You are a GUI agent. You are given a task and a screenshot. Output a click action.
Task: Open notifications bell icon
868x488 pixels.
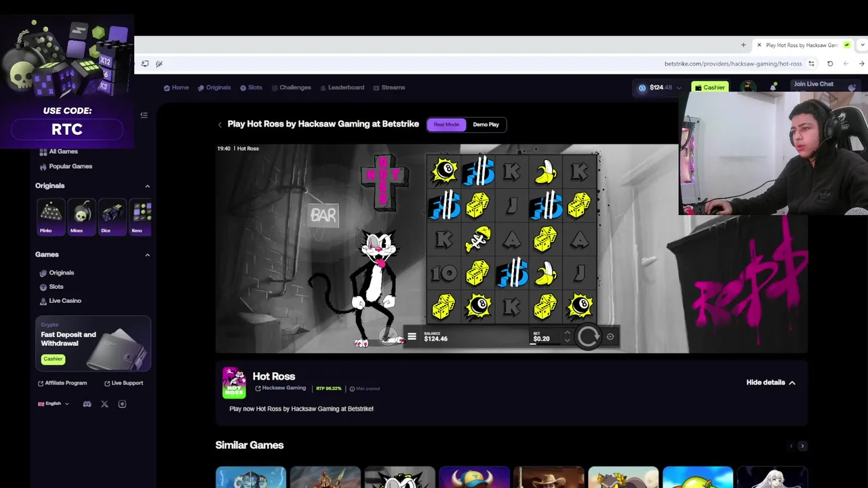[774, 87]
